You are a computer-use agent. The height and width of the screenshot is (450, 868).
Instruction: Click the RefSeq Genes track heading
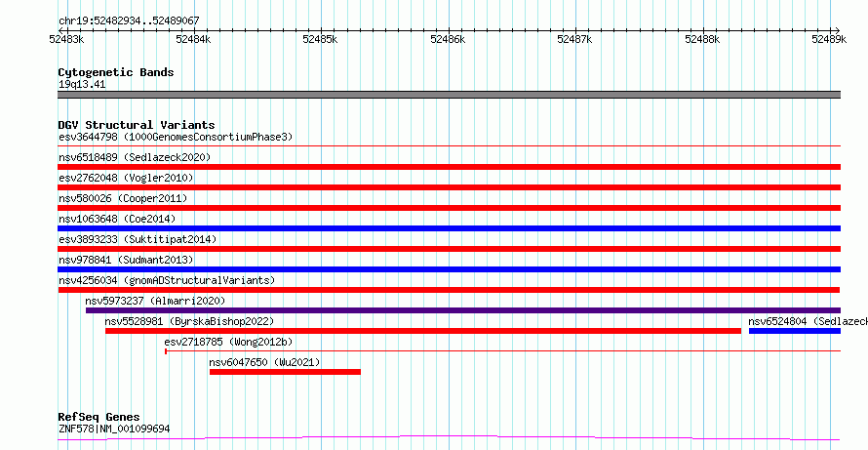(99, 417)
